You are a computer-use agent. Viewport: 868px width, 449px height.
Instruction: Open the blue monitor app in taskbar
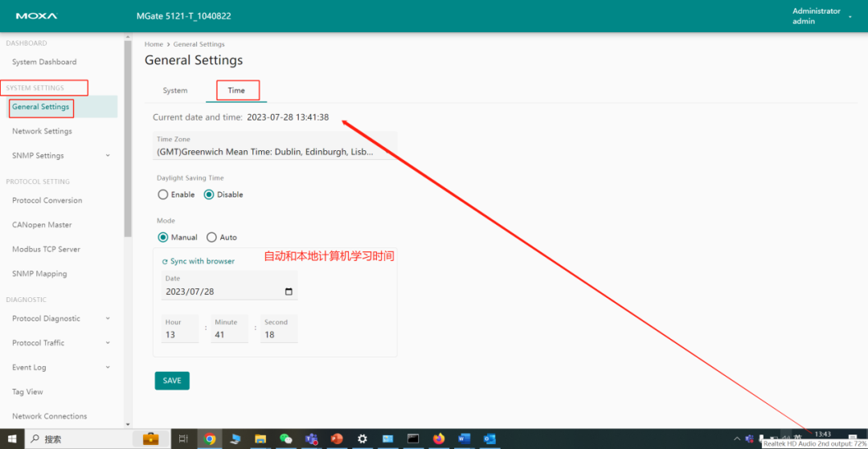pyautogui.click(x=387, y=439)
